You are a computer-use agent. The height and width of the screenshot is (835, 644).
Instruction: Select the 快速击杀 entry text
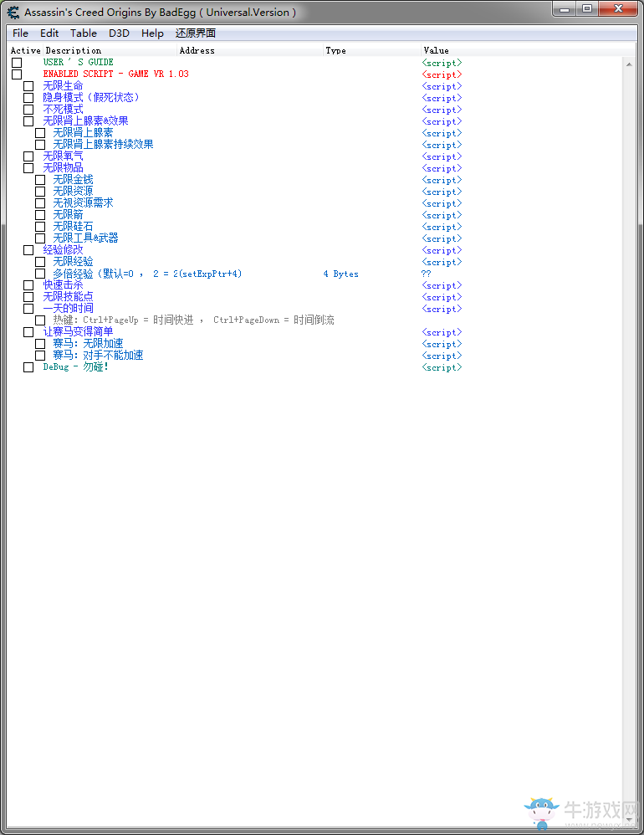click(x=63, y=285)
